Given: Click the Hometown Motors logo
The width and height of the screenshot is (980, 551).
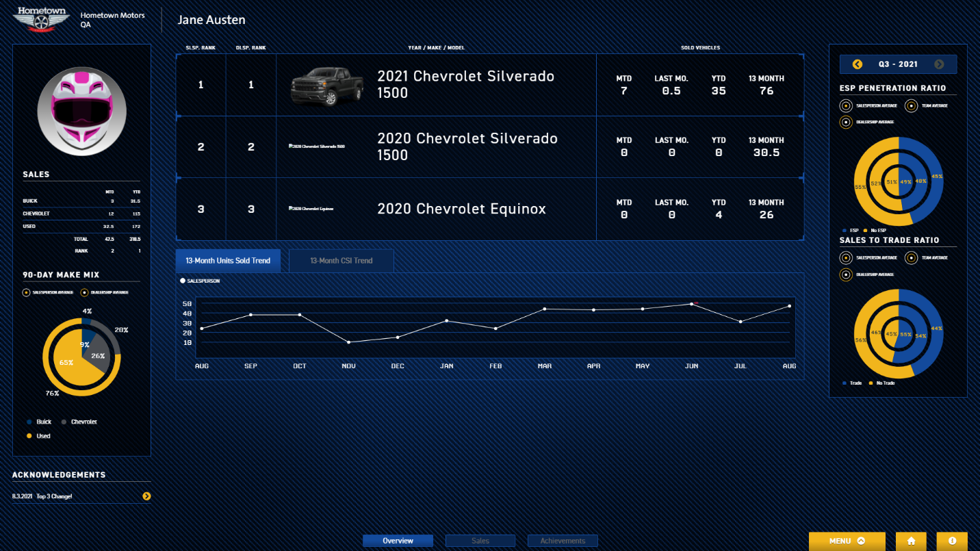Looking at the screenshot, I should (x=42, y=19).
